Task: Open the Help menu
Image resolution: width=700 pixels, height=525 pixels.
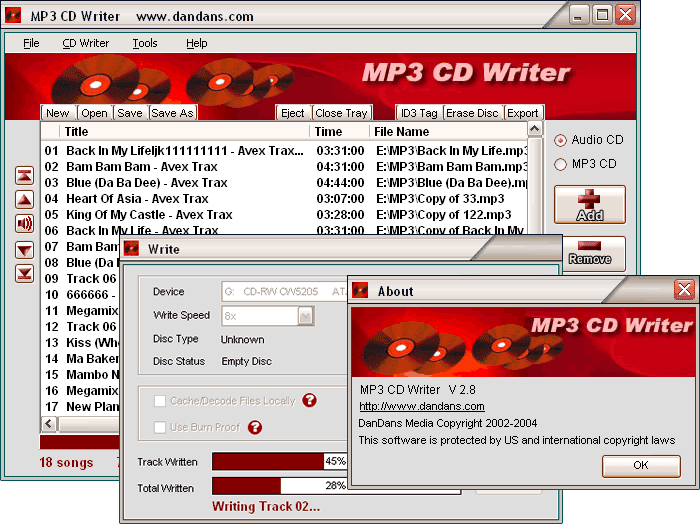Action: click(x=197, y=43)
